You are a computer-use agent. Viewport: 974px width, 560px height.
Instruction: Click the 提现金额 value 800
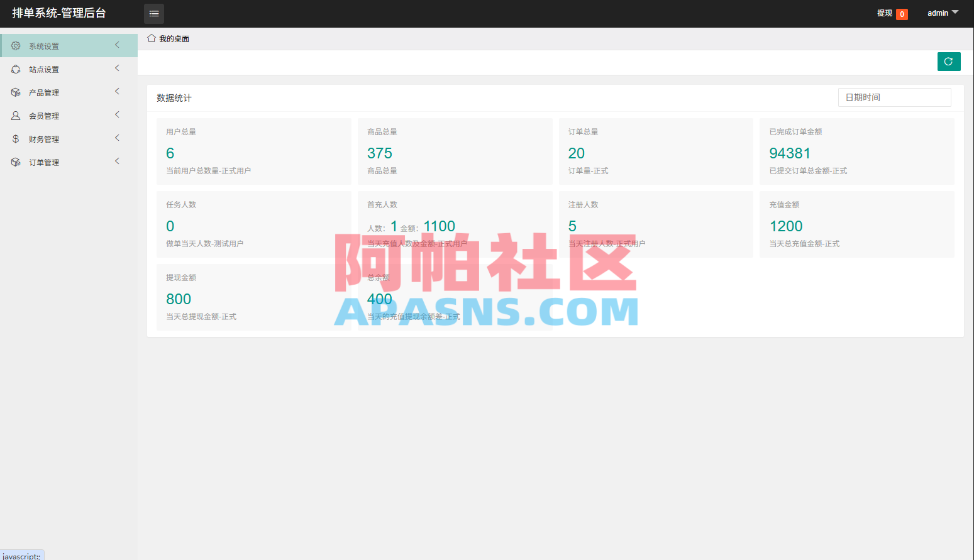179,299
